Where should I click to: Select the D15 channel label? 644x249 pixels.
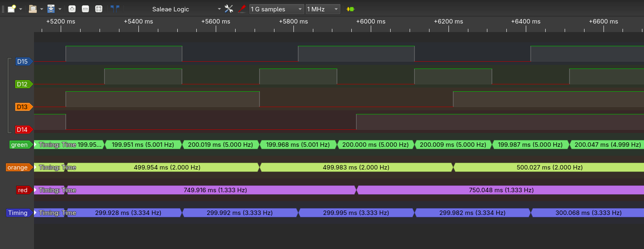[x=23, y=62]
